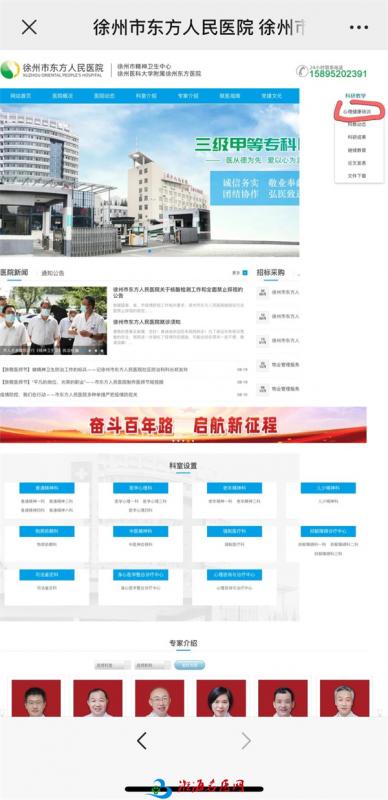Click the phone icon beside 15895202391
388x800 pixels.
[x=301, y=70]
